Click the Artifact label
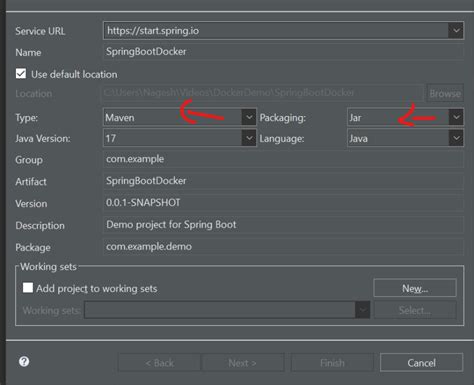Image resolution: width=474 pixels, height=385 pixels. pos(31,182)
